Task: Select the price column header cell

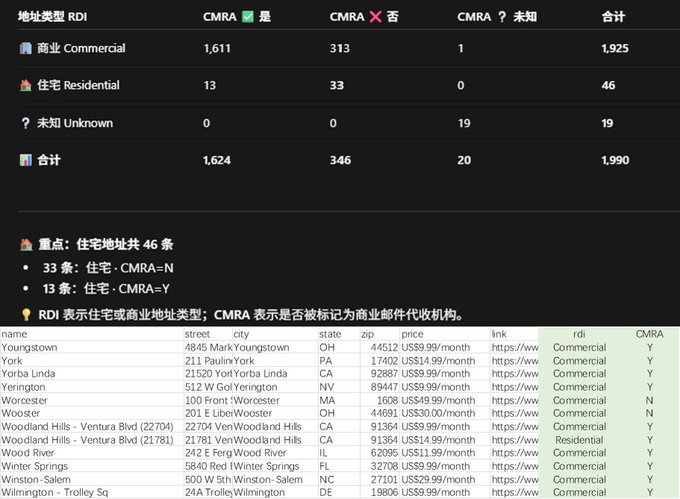Action: 445,334
